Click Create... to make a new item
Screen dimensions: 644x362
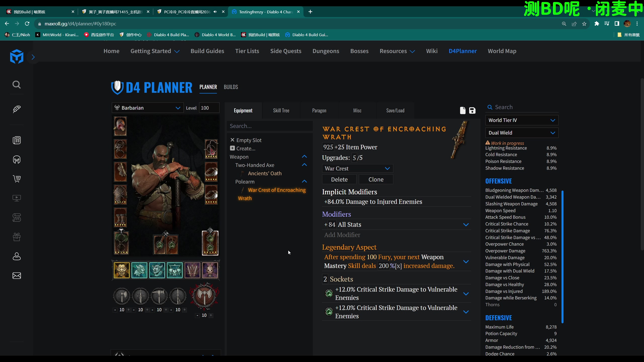coord(243,148)
